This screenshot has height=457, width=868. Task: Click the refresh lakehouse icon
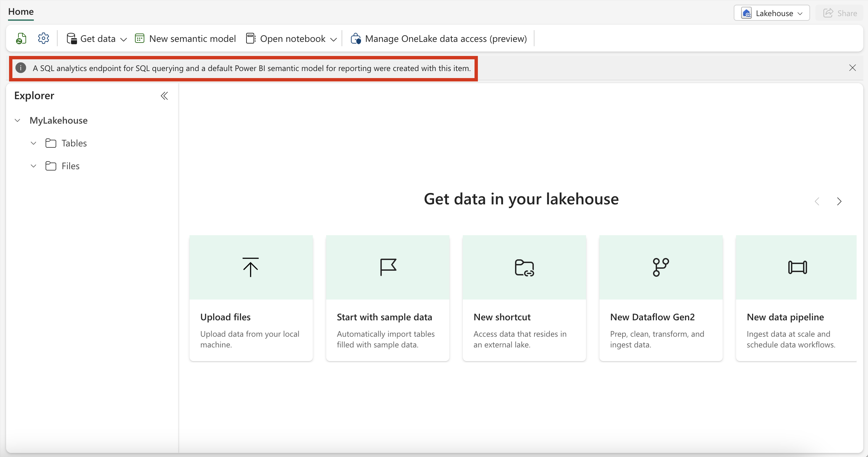point(21,39)
